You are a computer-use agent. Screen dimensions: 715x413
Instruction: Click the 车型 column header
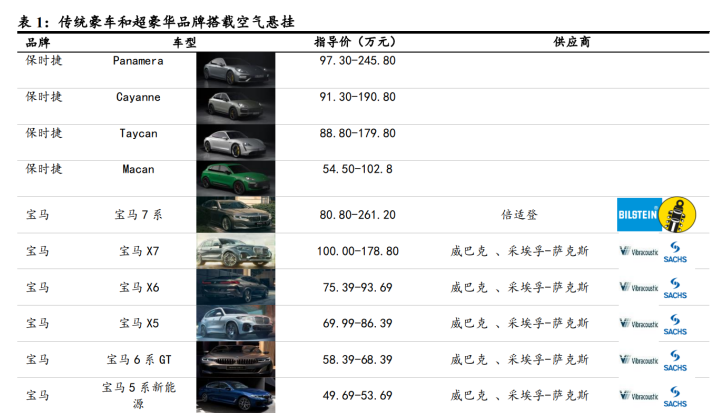click(184, 42)
